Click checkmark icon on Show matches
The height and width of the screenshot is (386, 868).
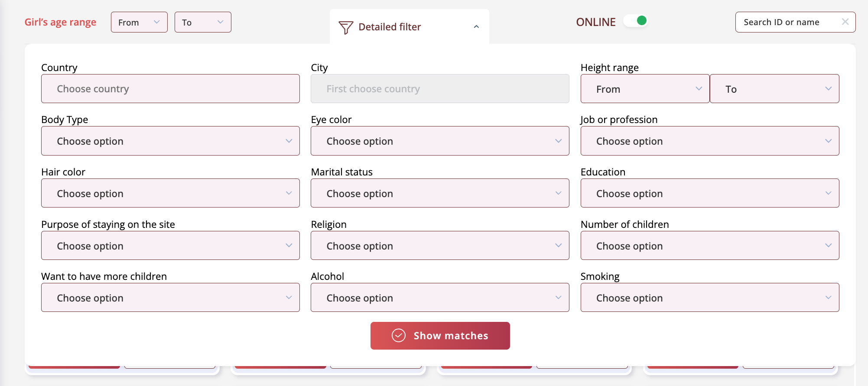tap(398, 336)
